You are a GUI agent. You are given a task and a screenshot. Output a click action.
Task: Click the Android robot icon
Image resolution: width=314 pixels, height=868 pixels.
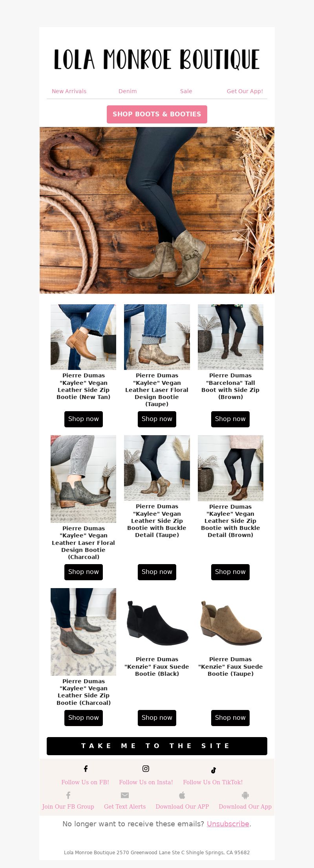(x=245, y=795)
